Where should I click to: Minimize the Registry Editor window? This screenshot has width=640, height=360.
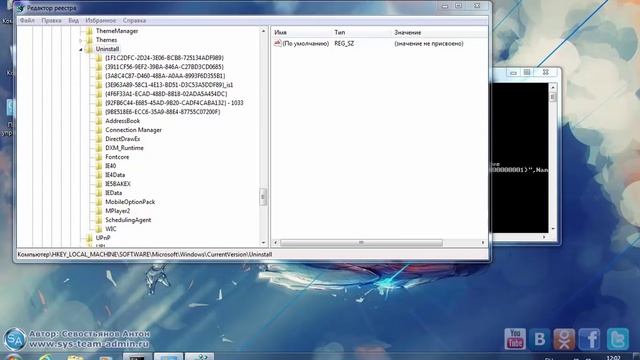(x=445, y=6)
